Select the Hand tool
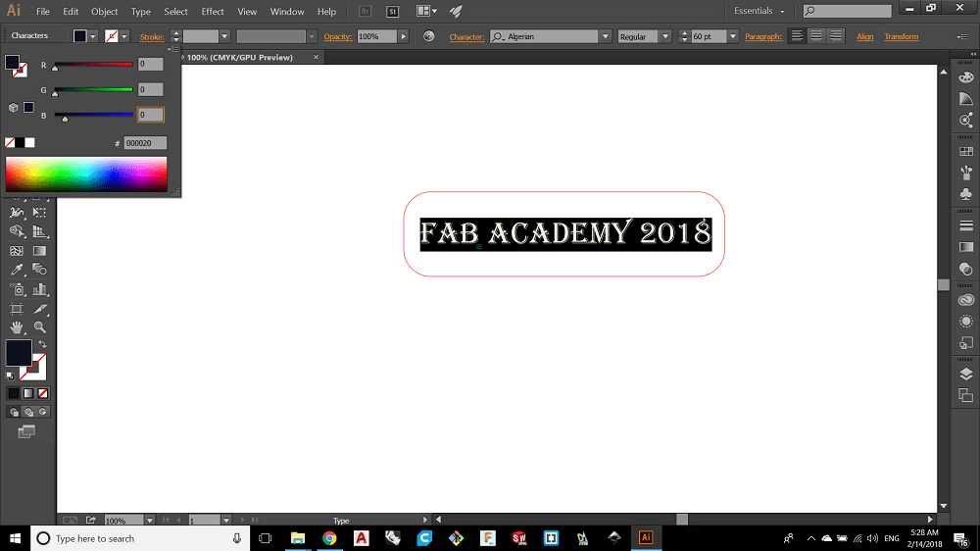 [x=17, y=327]
